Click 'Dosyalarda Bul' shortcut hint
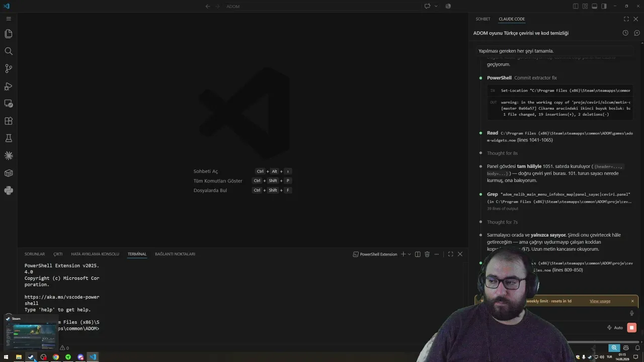This screenshot has width=644, height=362. tap(210, 191)
